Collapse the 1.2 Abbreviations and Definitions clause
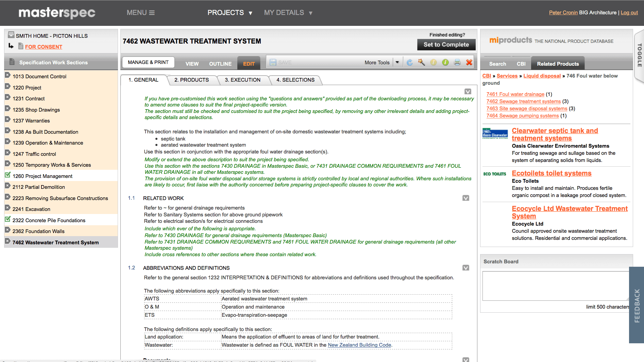 point(466,268)
